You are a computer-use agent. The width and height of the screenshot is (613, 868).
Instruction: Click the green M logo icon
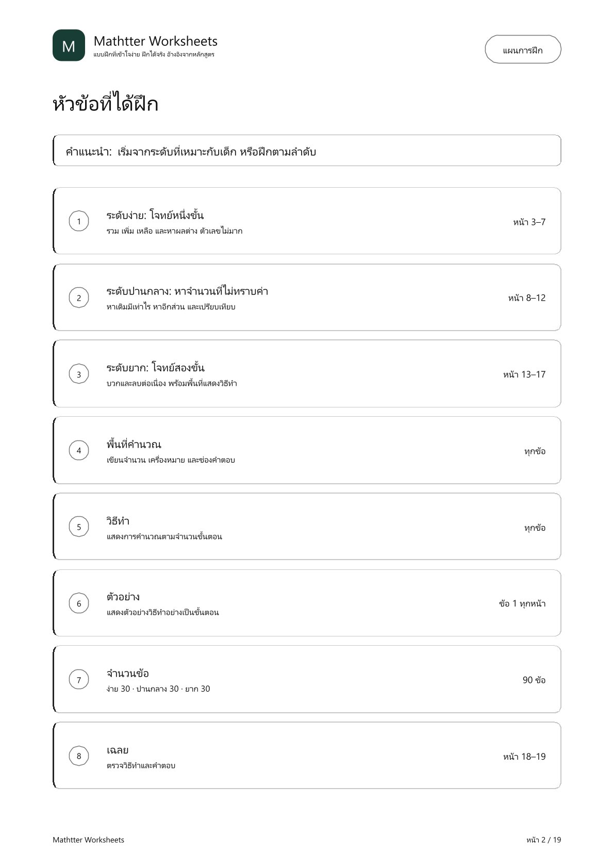click(69, 45)
